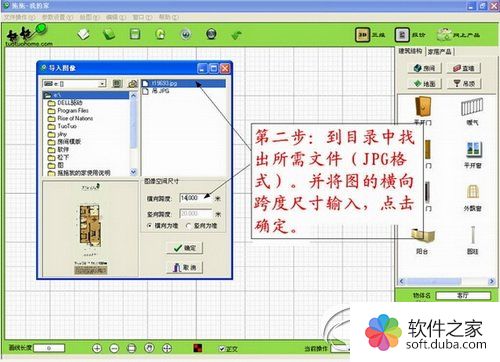Click the 画线长度 line length field
Viewport: 500px width, 362px height.
click(x=49, y=348)
